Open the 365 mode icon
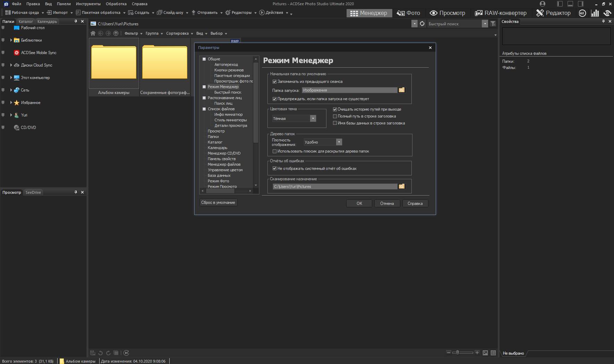Image resolution: width=614 pixels, height=364 pixels. point(582,13)
